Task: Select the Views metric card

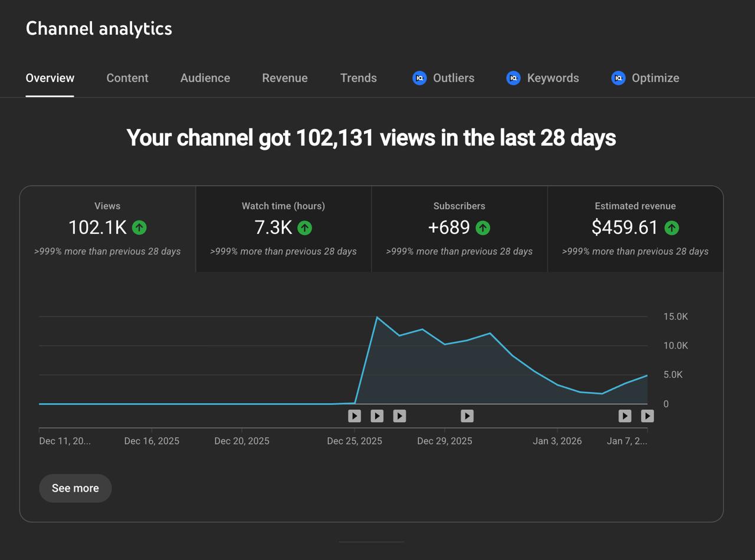Action: tap(107, 229)
